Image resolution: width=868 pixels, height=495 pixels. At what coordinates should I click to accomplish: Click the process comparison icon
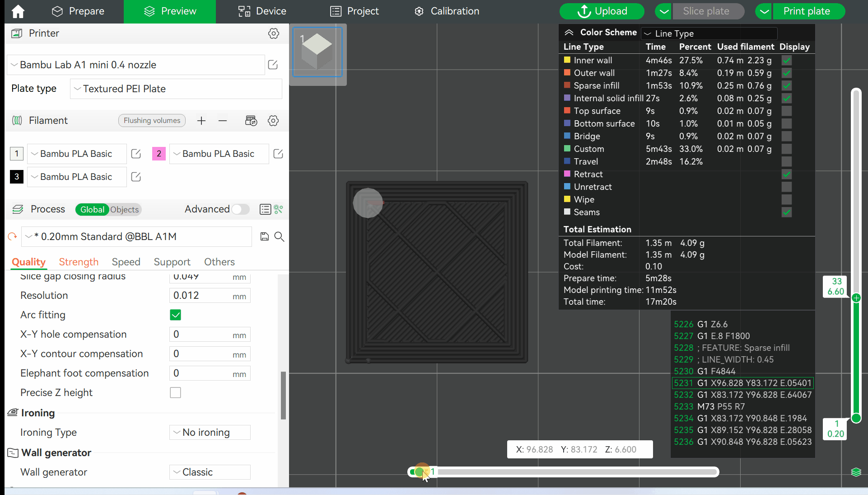(x=278, y=209)
